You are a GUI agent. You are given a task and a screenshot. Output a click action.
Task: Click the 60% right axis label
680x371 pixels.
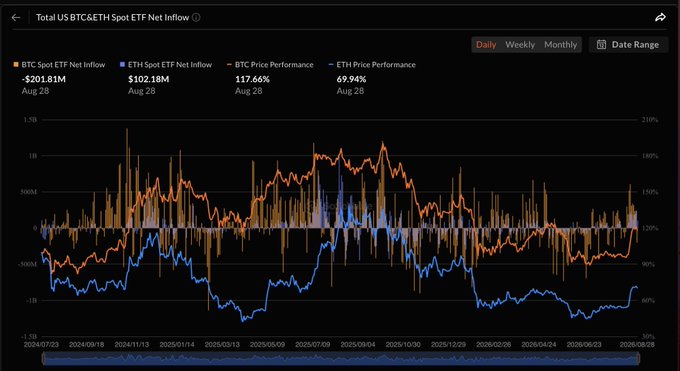point(648,300)
